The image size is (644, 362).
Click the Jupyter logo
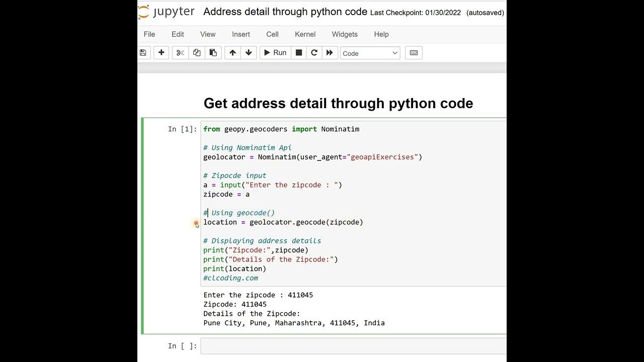[167, 13]
